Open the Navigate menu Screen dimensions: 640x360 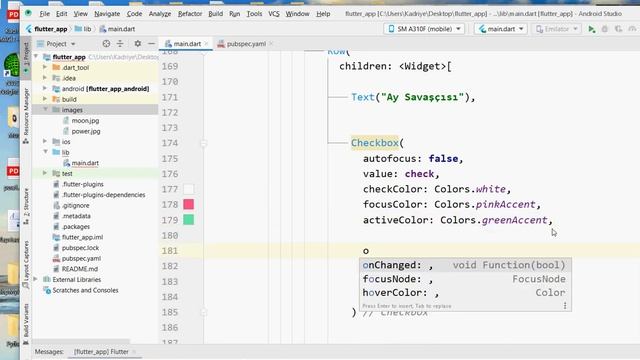(107, 14)
